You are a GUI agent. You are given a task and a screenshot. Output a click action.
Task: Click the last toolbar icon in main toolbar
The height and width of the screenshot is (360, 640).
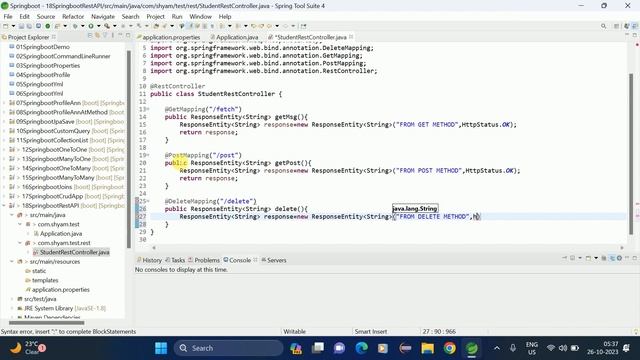(303, 26)
